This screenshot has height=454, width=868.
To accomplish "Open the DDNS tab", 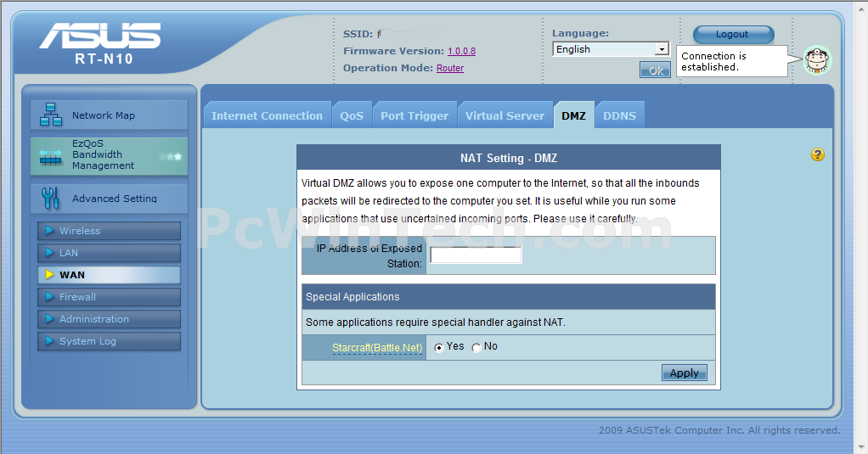I will click(x=619, y=116).
